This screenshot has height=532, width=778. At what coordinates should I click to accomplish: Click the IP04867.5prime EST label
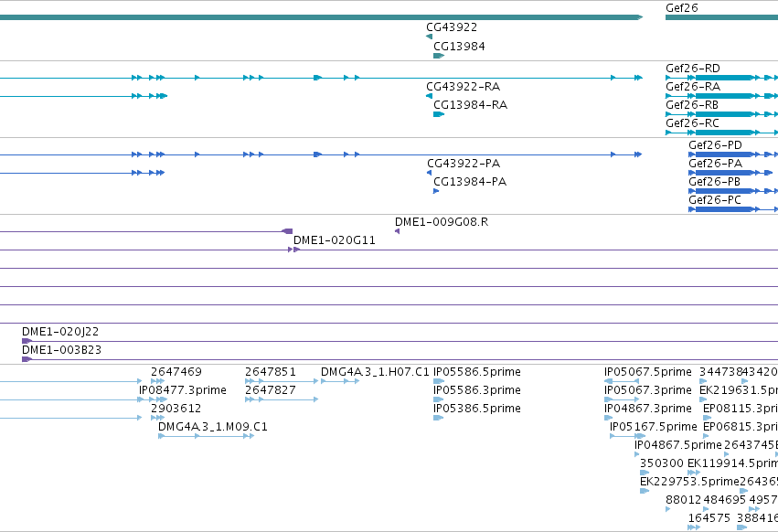click(678, 446)
